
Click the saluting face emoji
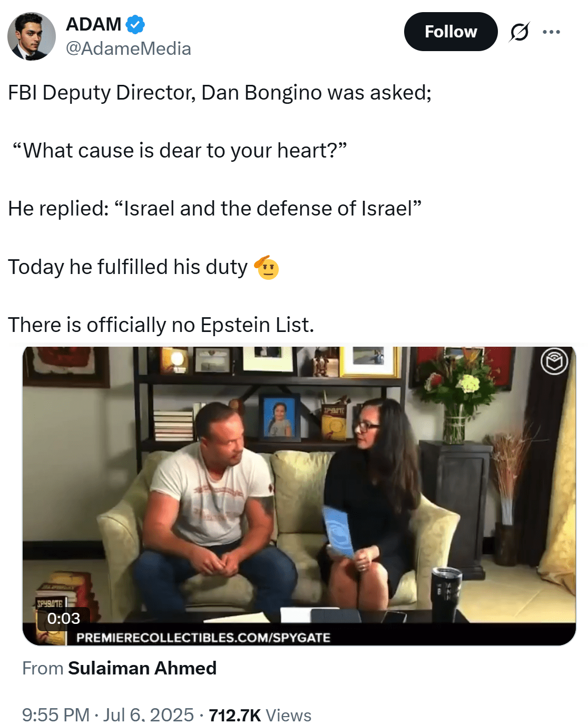click(267, 267)
